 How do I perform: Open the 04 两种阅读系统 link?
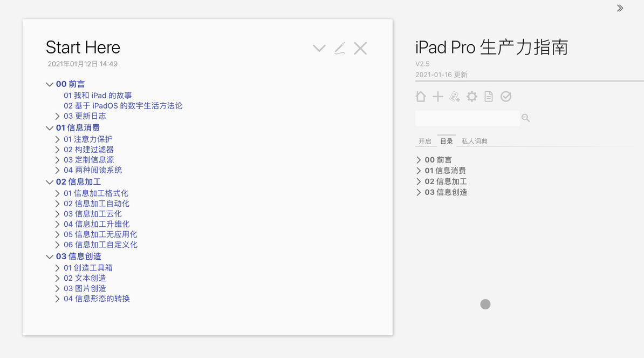(93, 170)
